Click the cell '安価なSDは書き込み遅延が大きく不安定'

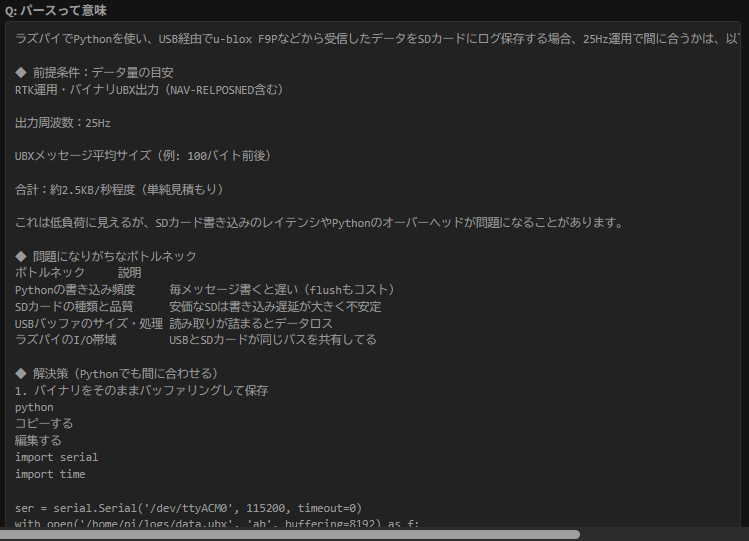[x=275, y=307]
